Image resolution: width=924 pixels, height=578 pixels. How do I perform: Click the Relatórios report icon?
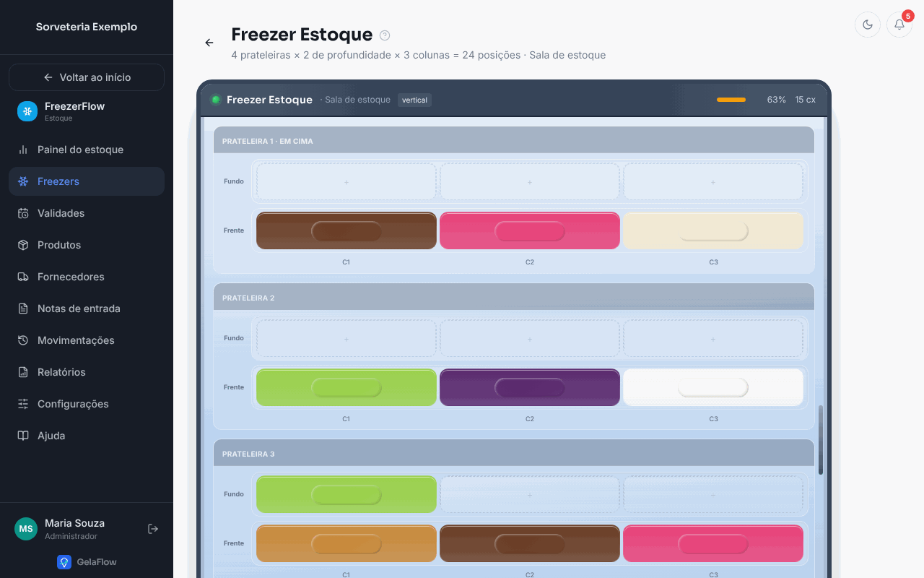[x=23, y=372]
